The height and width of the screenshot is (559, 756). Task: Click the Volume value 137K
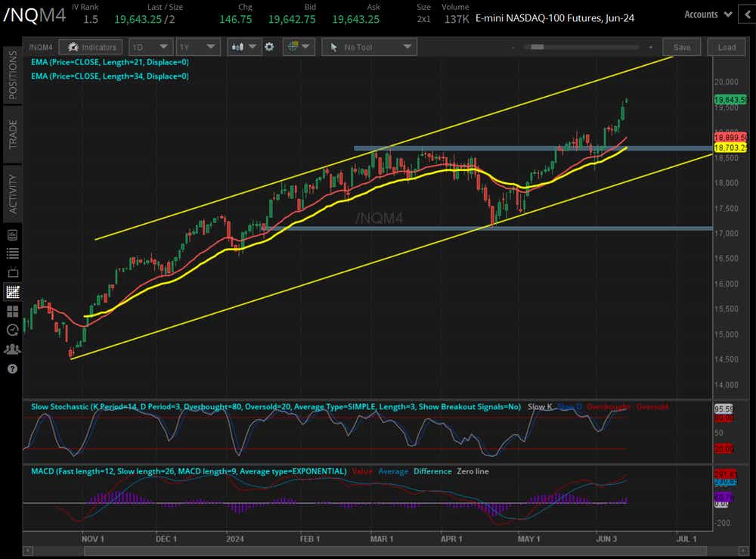click(x=456, y=20)
